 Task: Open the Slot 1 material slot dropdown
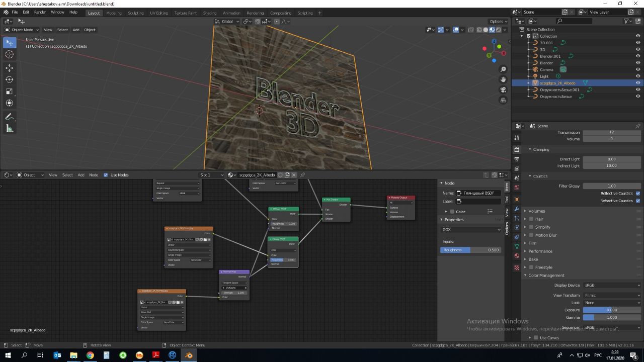(211, 175)
